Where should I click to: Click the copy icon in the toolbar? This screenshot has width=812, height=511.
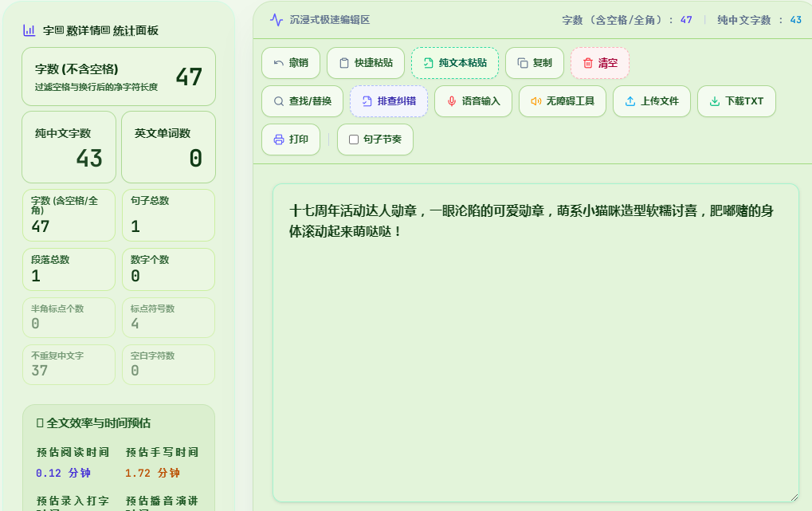[x=523, y=63]
